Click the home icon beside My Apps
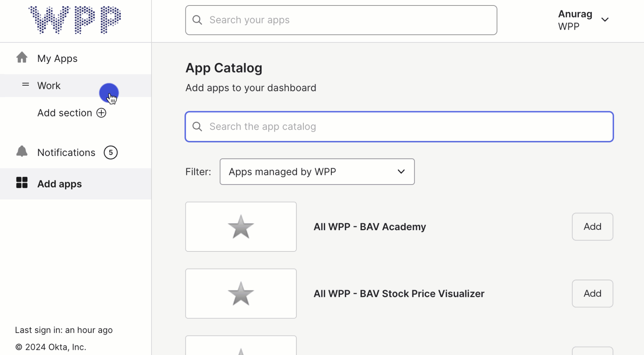Viewport: 644px width, 355px height. [x=22, y=57]
